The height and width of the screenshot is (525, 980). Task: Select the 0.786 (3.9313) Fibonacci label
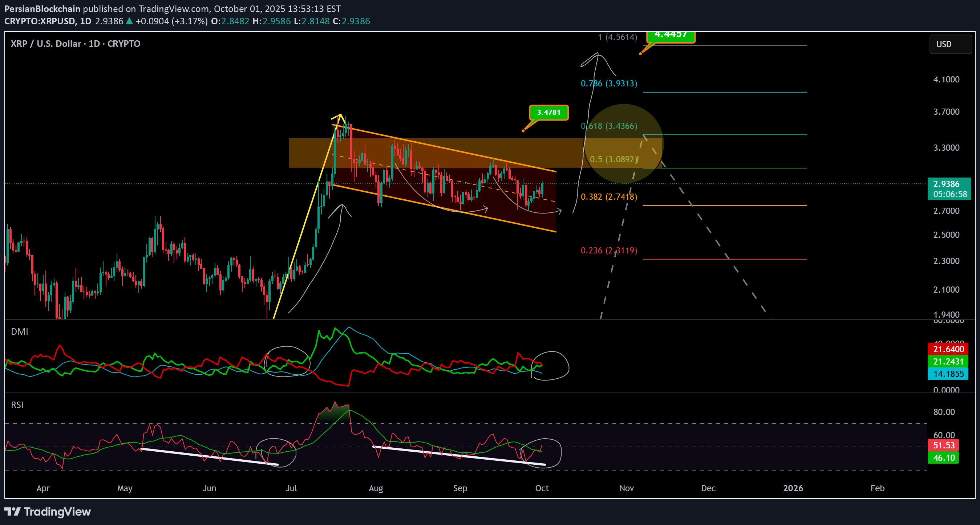609,83
